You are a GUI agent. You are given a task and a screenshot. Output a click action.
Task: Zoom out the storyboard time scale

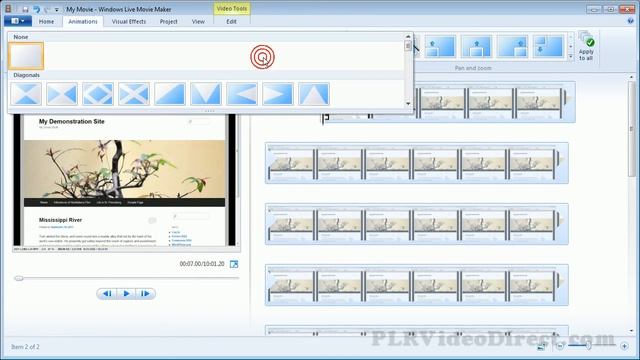pos(560,346)
